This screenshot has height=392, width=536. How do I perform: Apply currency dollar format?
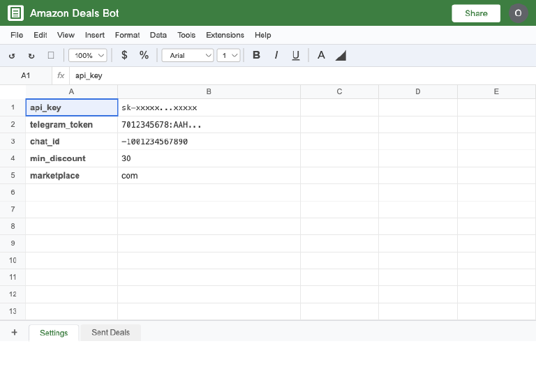pyautogui.click(x=124, y=55)
